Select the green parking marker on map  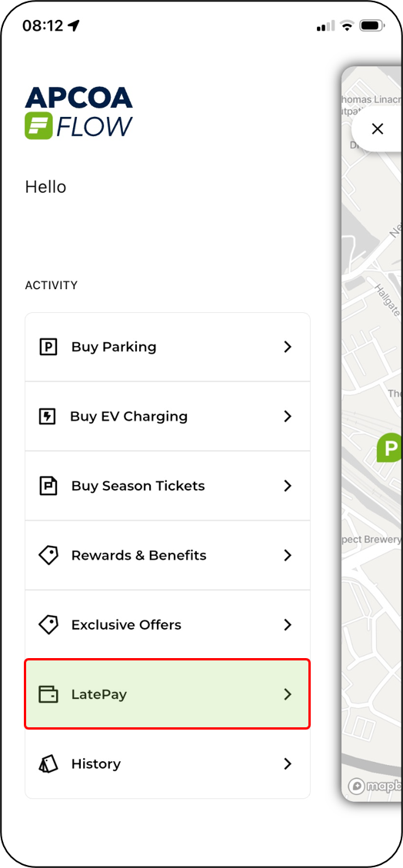tap(390, 447)
